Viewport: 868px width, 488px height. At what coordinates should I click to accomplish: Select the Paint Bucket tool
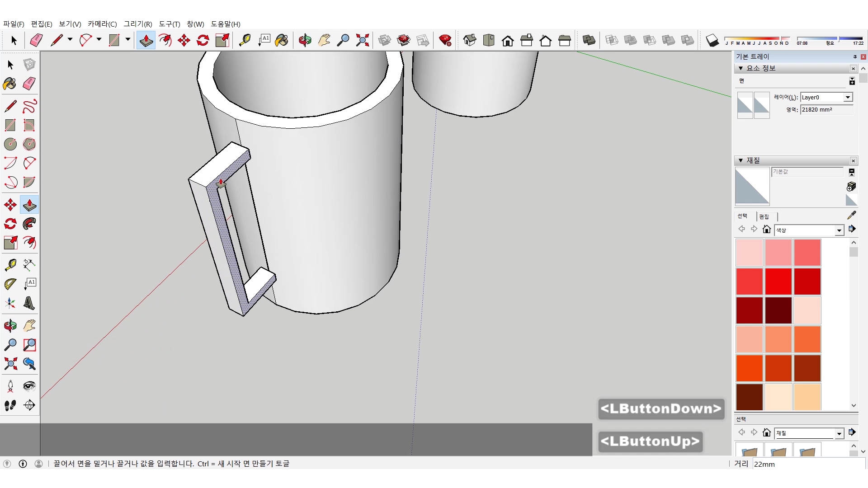click(x=10, y=84)
